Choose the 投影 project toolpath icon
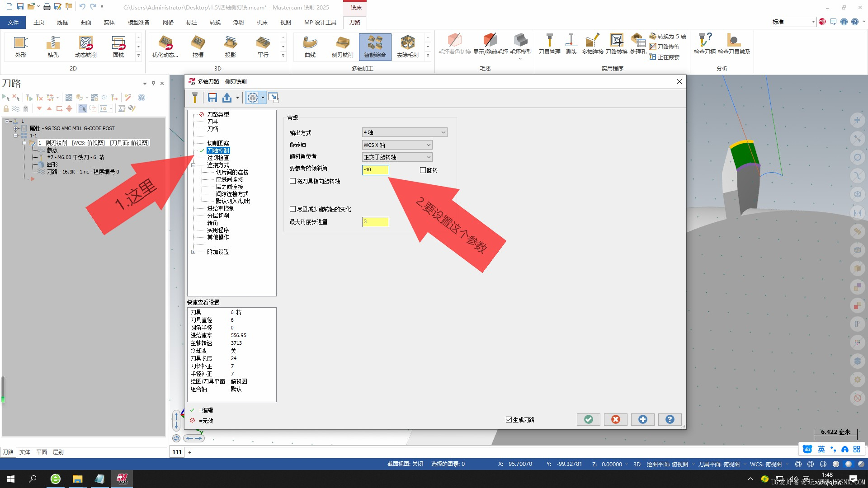 pos(230,47)
